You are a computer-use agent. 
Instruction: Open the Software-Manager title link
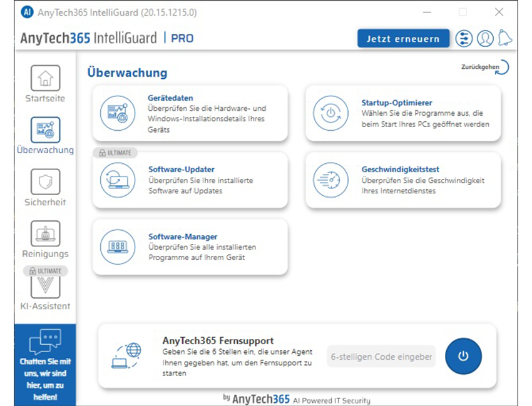183,236
